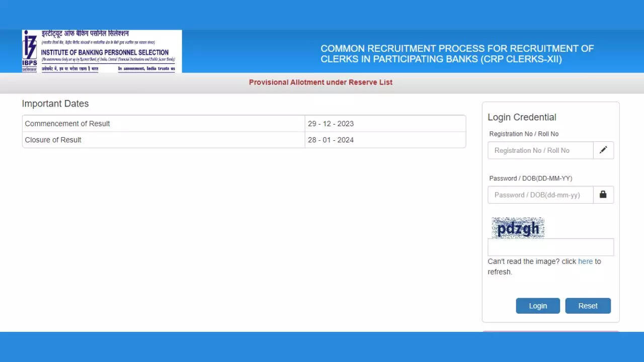Screen dimensions: 644x362
Task: Click the Provisional Allotment under Reserve List banner
Action: coord(320,82)
